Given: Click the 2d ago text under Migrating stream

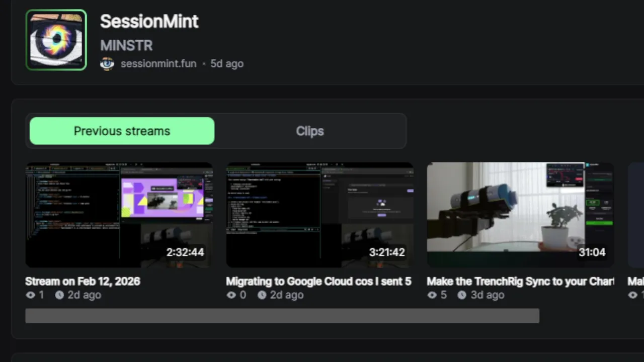Looking at the screenshot, I should pos(287,295).
